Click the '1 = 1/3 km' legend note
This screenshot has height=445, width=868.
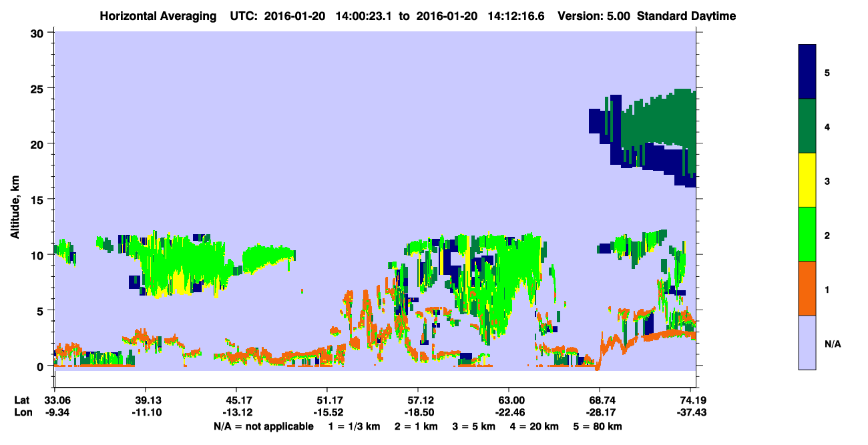(x=353, y=426)
